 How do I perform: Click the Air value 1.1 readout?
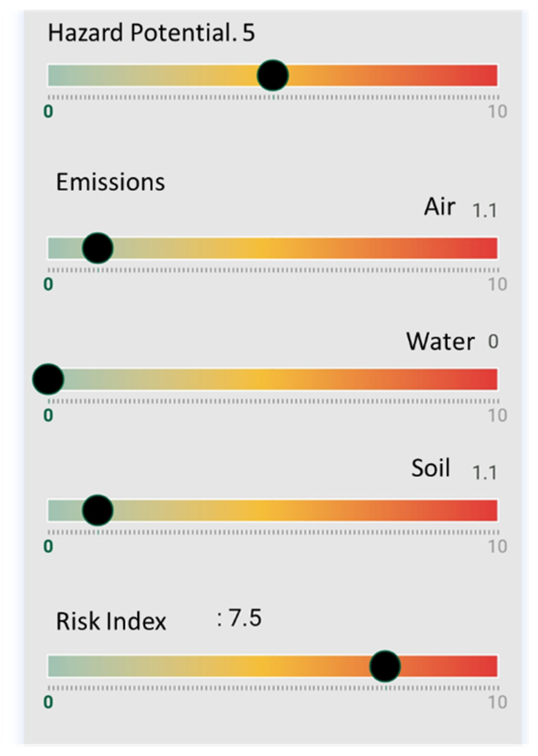point(484,211)
